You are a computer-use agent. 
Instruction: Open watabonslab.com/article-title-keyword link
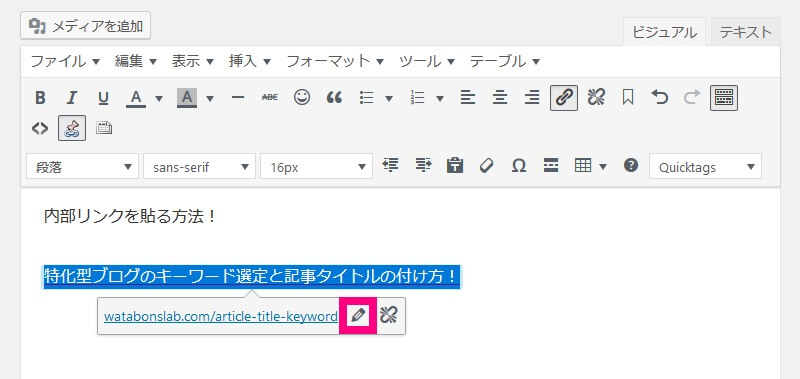(220, 317)
